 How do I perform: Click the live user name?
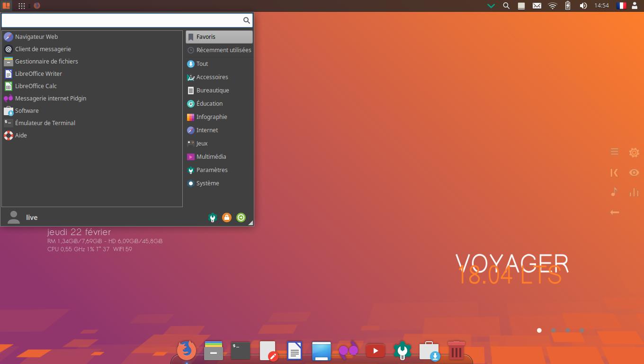click(x=32, y=218)
